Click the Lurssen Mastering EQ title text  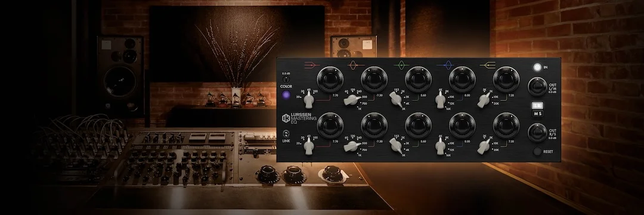click(x=304, y=118)
